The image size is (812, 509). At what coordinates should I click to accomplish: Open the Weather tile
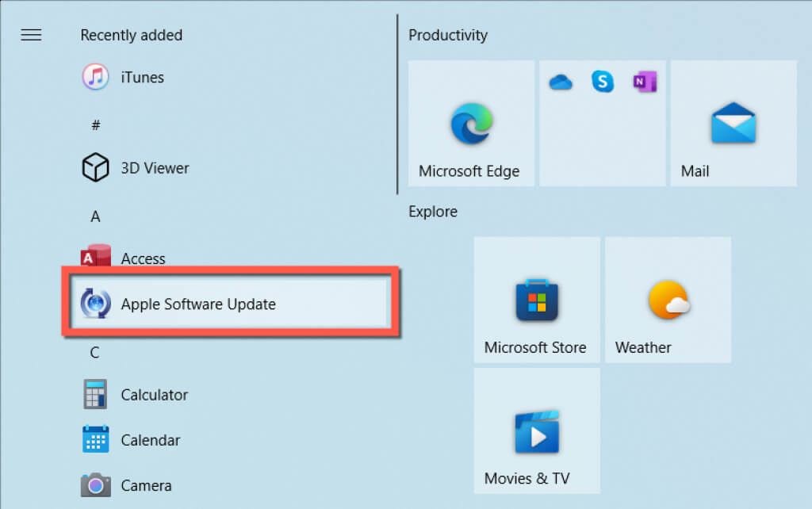668,300
